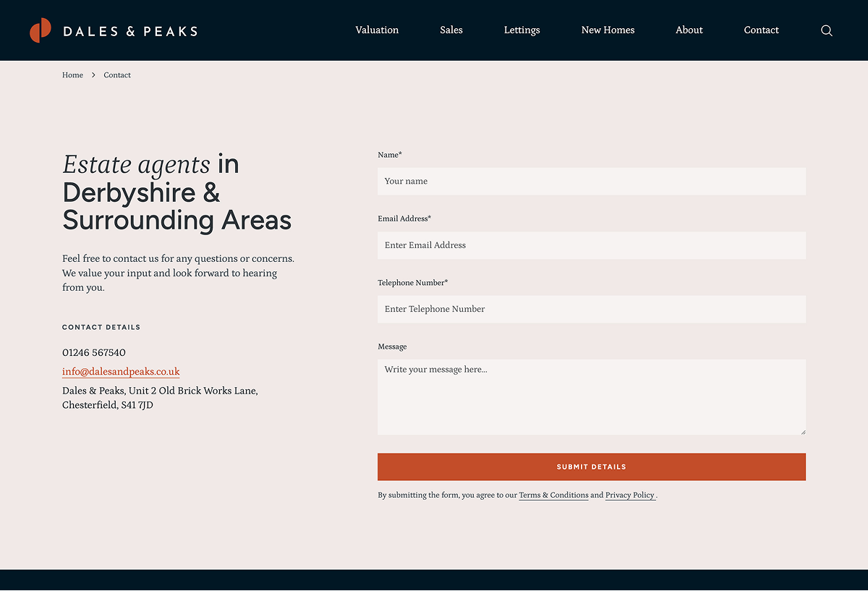Screen dimensions: 868x591
Task: Open the Sales navigation item
Action: [x=451, y=30]
